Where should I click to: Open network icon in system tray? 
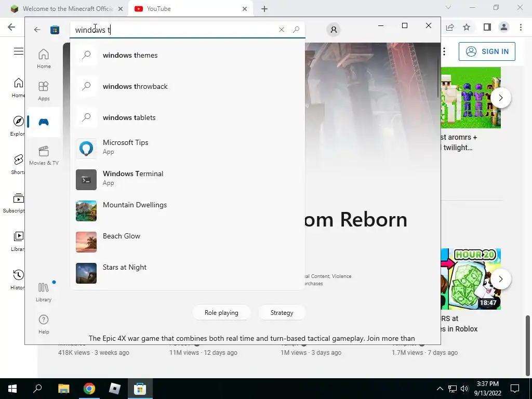click(x=453, y=389)
